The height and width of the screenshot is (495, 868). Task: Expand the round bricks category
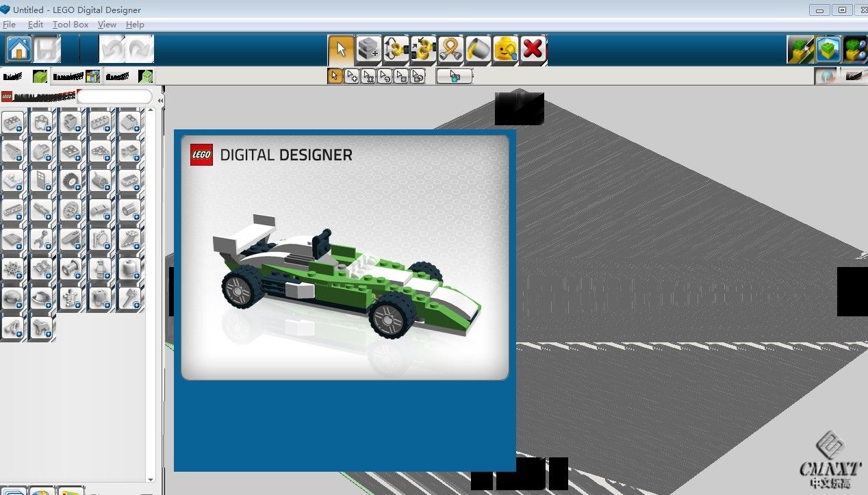coord(42,122)
